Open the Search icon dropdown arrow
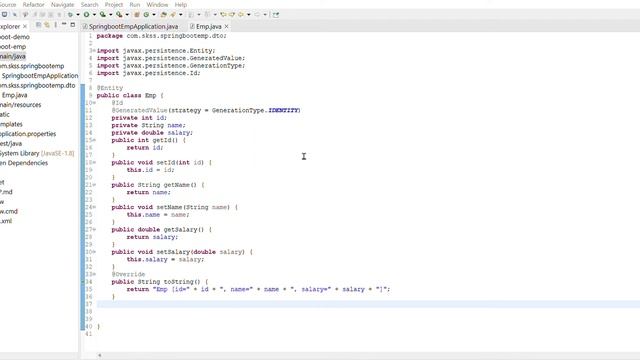The image size is (640, 360). pos(181,15)
